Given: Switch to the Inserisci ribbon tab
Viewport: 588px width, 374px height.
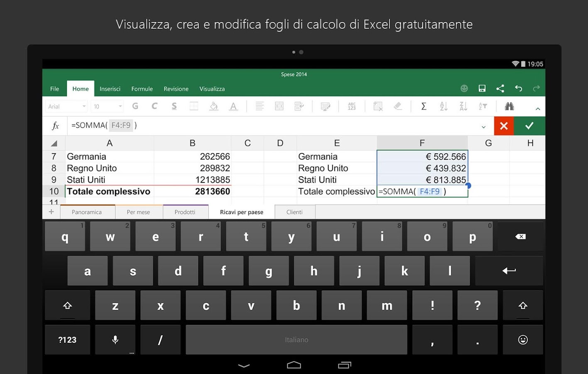Looking at the screenshot, I should pos(110,89).
